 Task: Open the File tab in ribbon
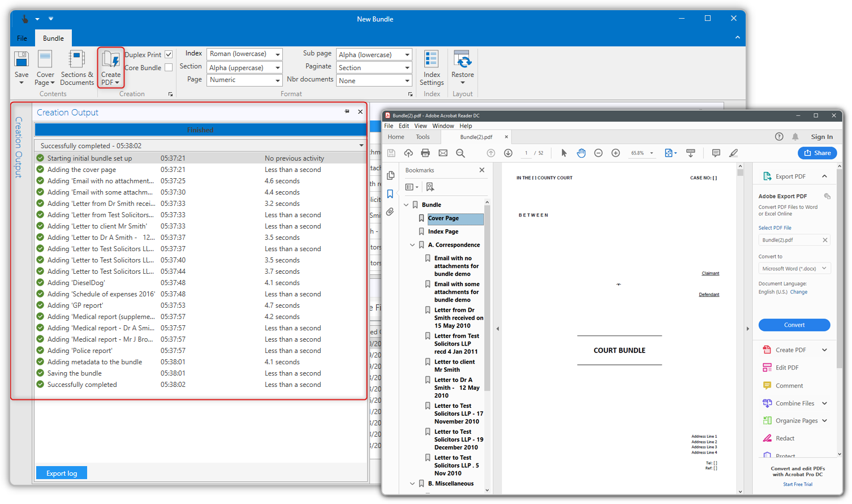click(22, 38)
